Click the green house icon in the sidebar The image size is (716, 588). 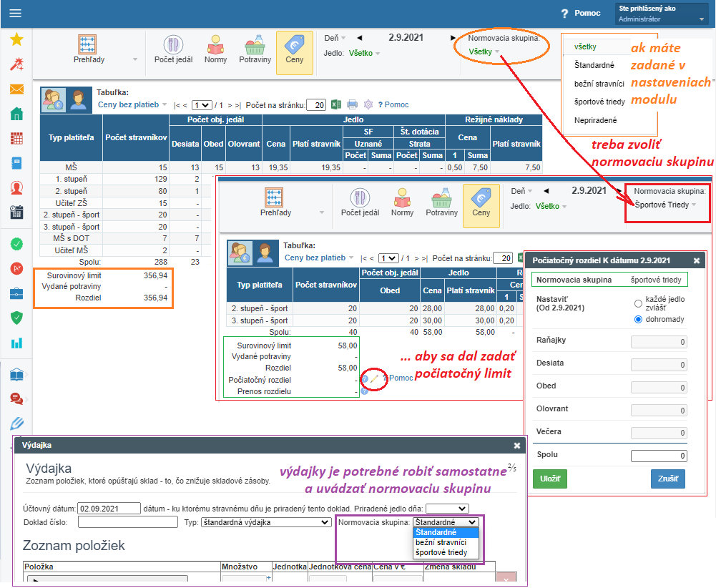[16, 114]
